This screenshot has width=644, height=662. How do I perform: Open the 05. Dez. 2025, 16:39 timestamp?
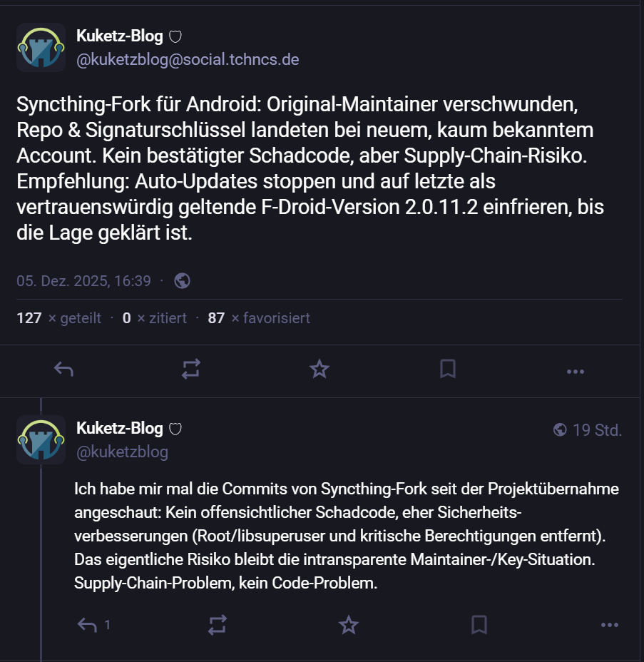pos(83,281)
